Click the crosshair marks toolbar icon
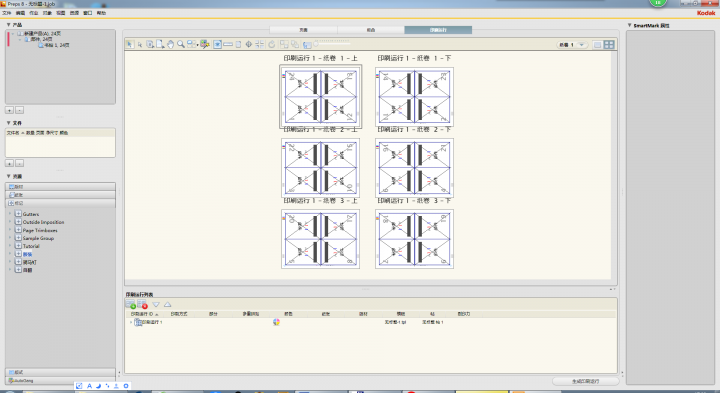This screenshot has width=720, height=393. click(249, 45)
